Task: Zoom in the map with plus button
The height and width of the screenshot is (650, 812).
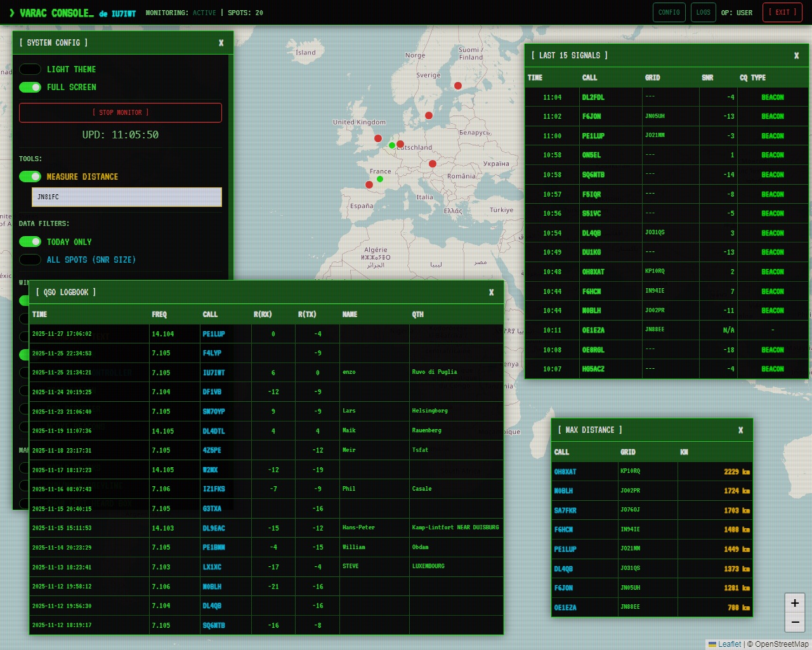Action: (795, 603)
